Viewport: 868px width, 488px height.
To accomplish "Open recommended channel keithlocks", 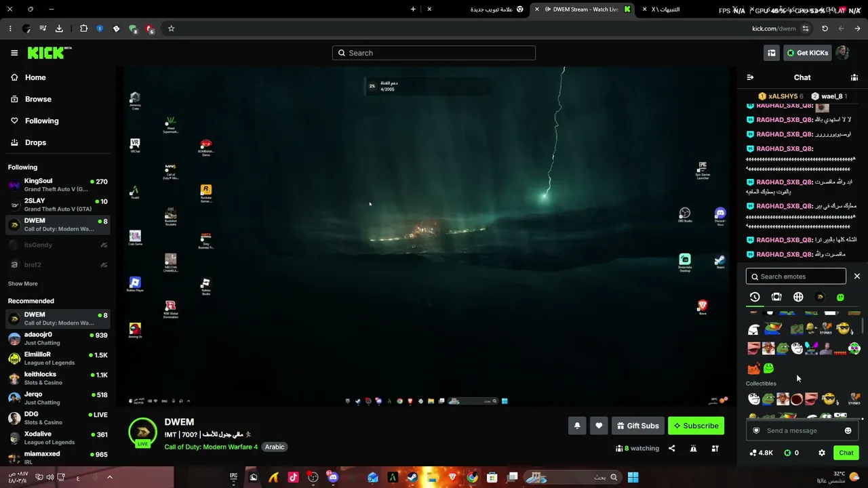I will click(58, 378).
